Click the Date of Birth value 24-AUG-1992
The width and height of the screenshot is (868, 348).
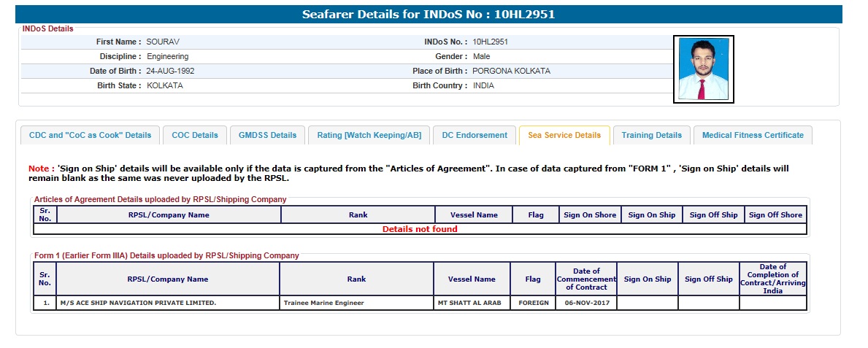[170, 71]
